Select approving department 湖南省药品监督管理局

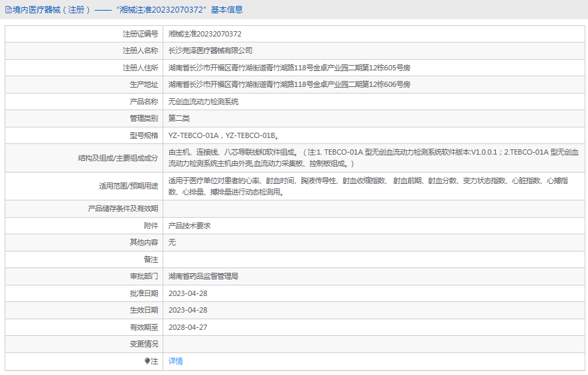203,276
